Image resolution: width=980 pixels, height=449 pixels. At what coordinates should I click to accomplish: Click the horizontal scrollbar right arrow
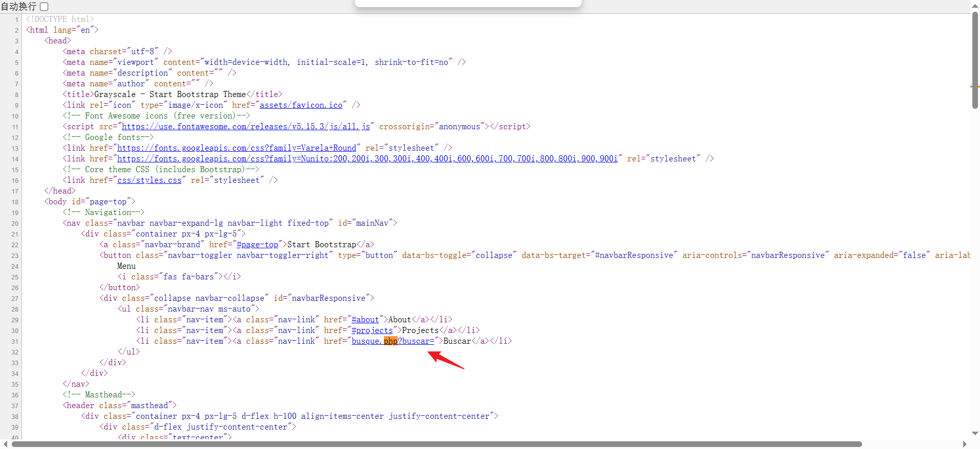[x=964, y=444]
